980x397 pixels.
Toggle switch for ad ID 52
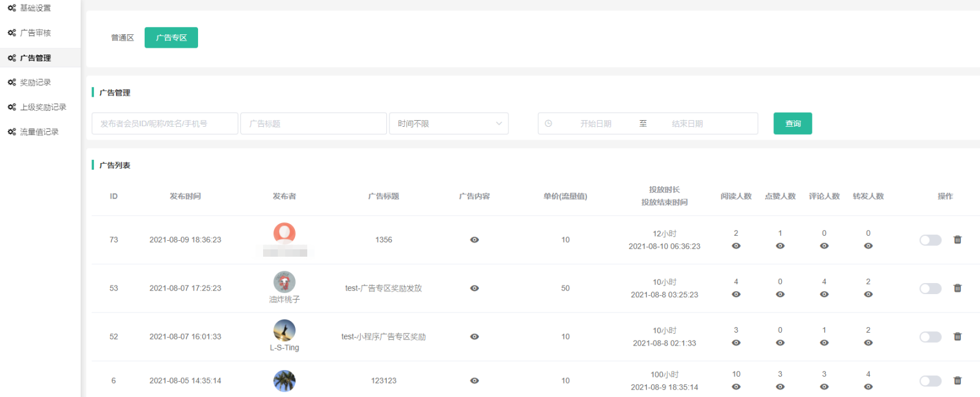coord(930,337)
